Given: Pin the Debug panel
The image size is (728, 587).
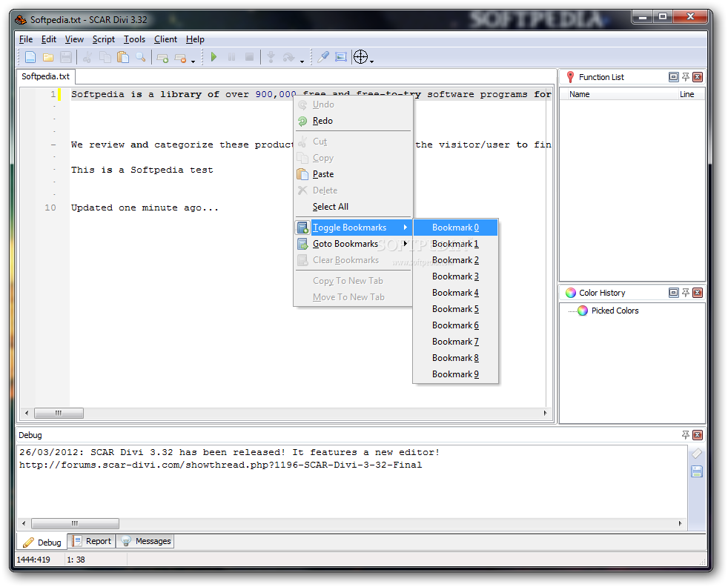Looking at the screenshot, I should tap(686, 435).
